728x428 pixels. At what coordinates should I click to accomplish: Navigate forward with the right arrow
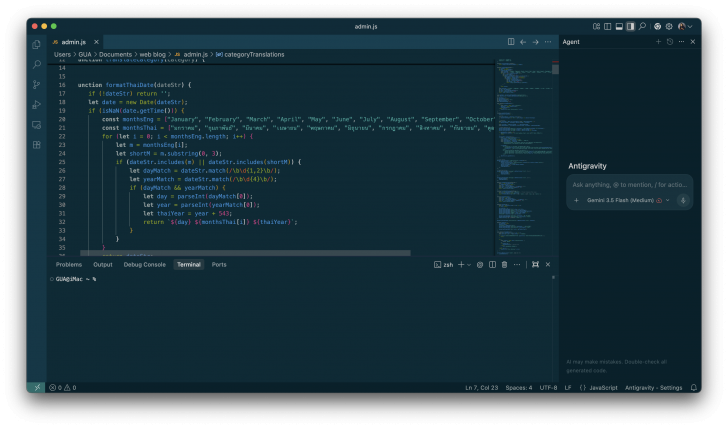[x=535, y=42]
